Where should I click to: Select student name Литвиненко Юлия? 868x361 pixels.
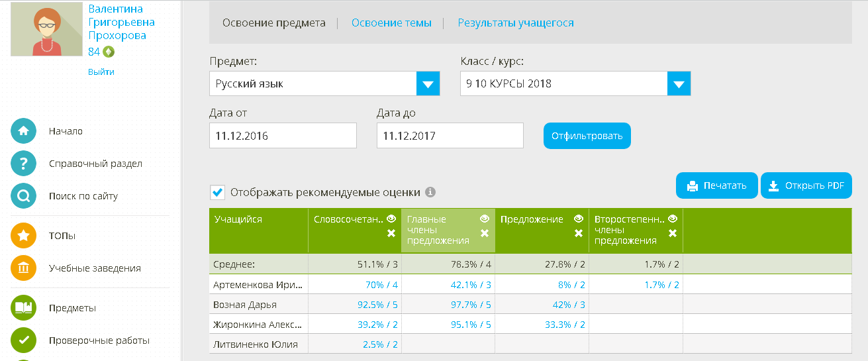coord(256,344)
